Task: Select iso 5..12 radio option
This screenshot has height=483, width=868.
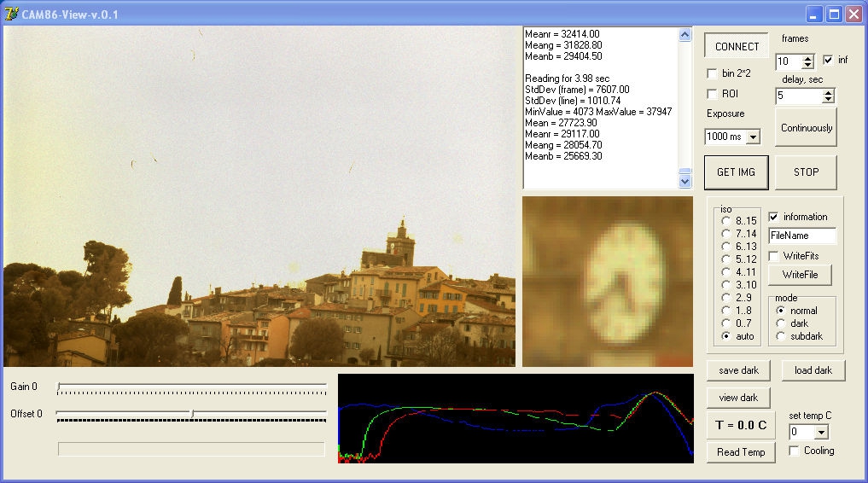Action: [725, 259]
